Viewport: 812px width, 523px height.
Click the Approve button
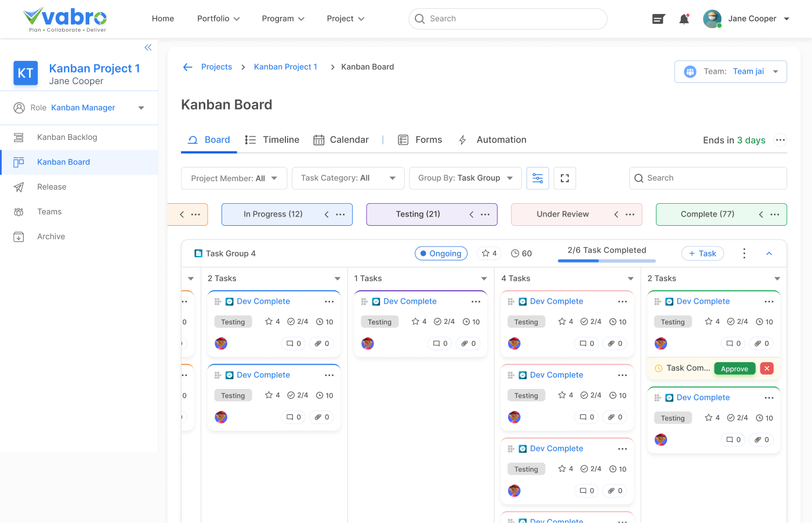(734, 369)
